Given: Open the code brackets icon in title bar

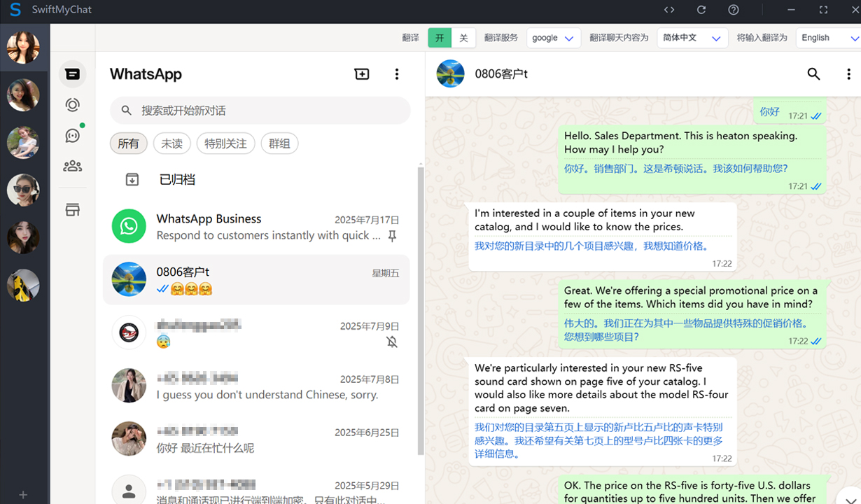Looking at the screenshot, I should (x=669, y=10).
